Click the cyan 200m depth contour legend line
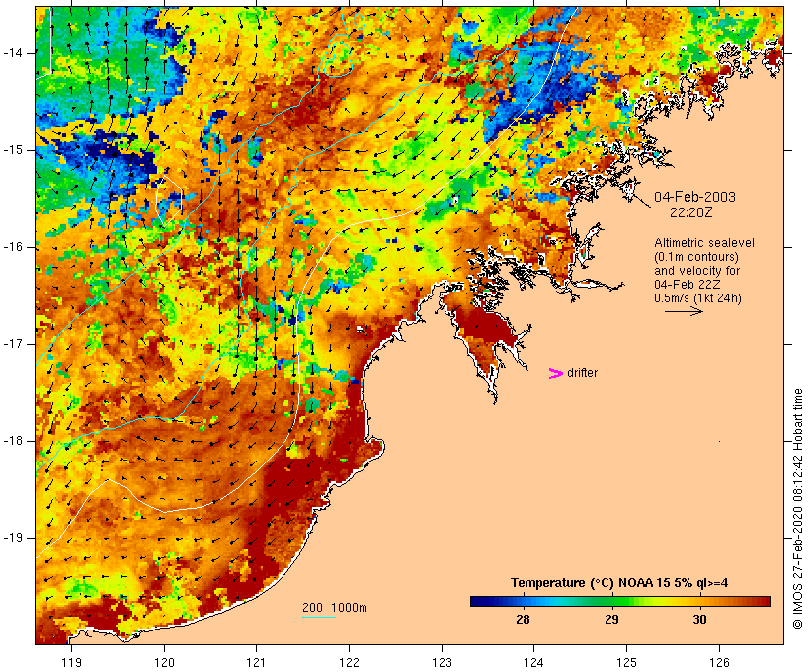This screenshot has height=672, width=810. [319, 617]
